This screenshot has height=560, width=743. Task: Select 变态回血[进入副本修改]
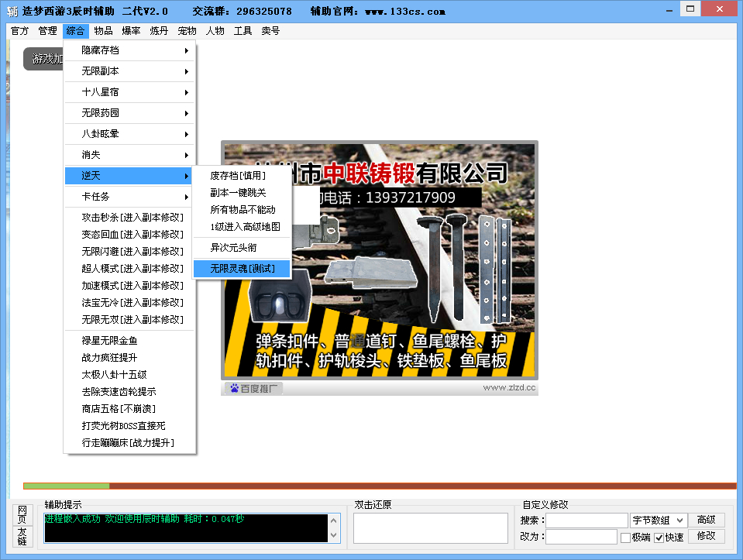[x=129, y=235]
